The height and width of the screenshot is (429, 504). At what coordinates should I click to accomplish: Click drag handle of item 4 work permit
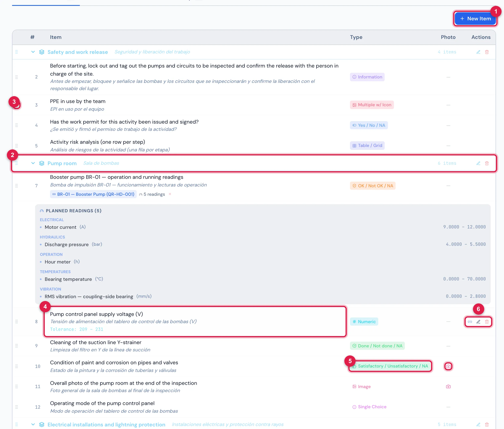click(x=17, y=125)
